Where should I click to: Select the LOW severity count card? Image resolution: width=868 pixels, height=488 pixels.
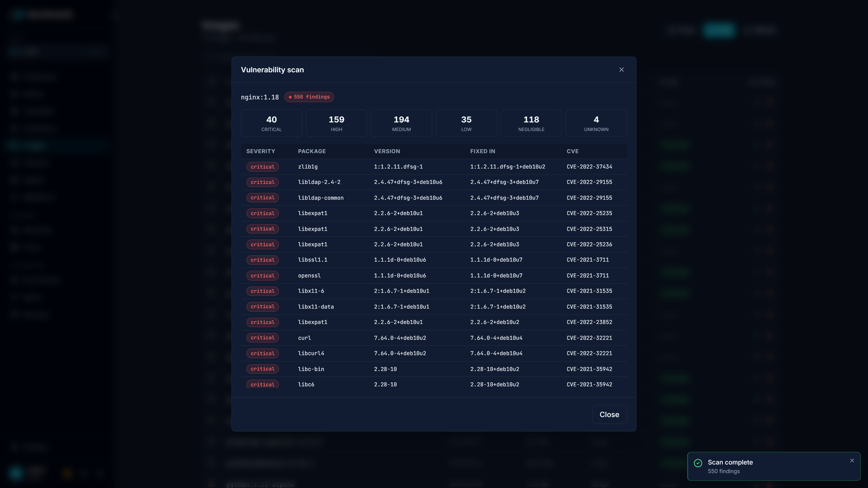(x=466, y=123)
